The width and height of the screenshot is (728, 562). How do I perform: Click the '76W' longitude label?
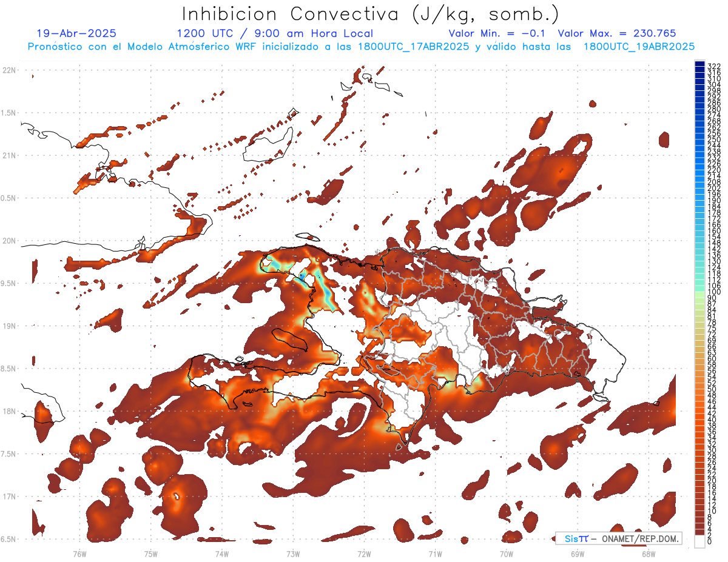(79, 554)
